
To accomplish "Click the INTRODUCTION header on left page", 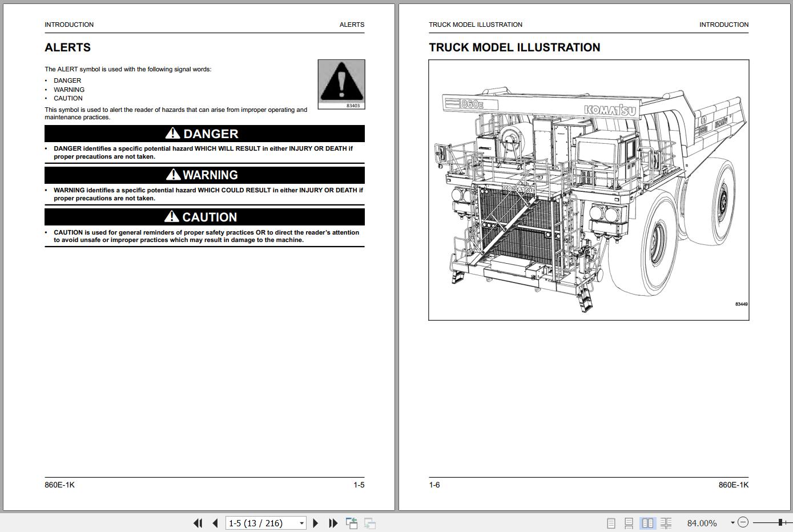I will tap(69, 25).
